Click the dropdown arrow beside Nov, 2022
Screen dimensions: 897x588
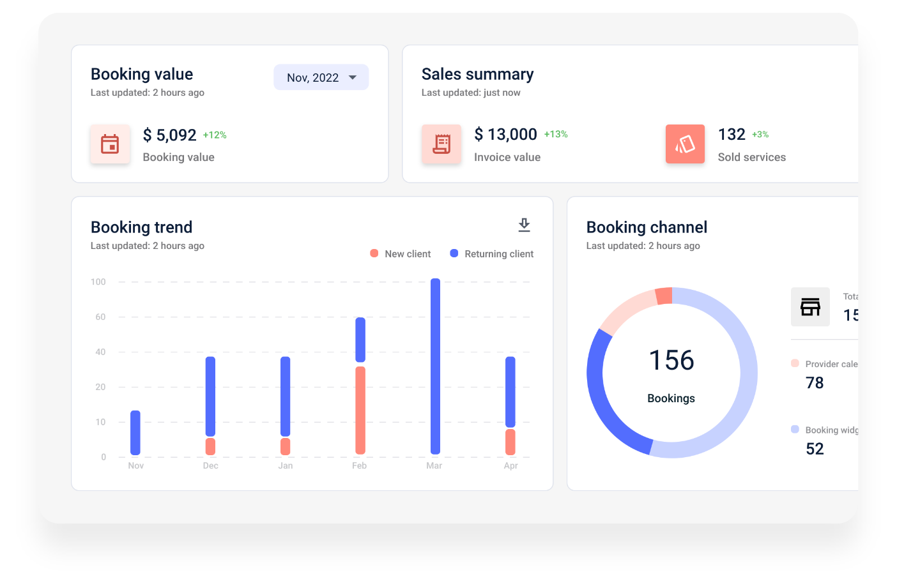point(353,77)
